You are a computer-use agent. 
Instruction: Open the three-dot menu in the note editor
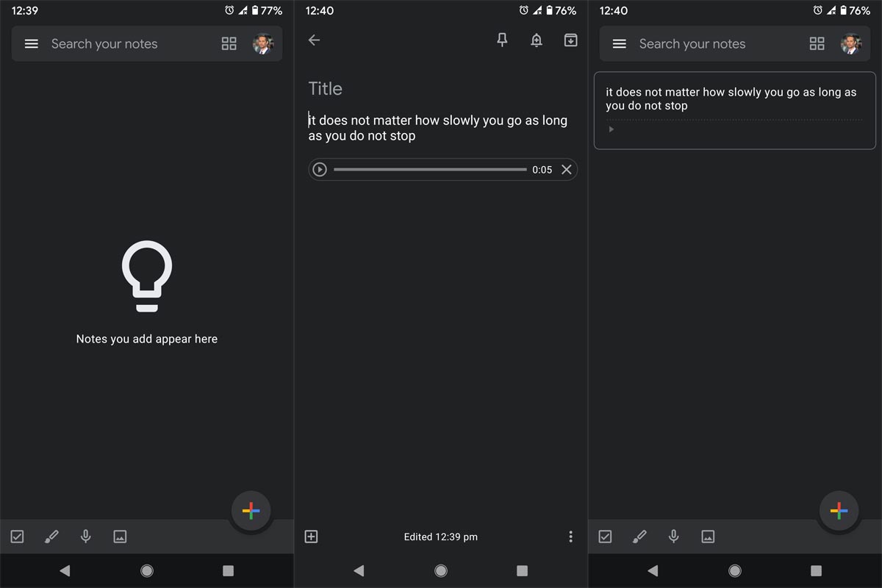coord(570,537)
